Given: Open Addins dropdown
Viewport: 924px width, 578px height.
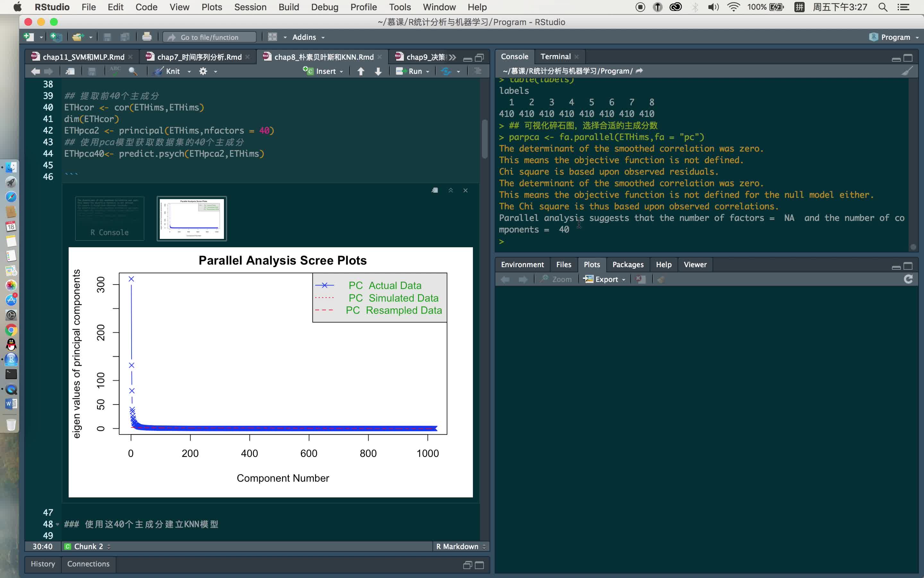Looking at the screenshot, I should tap(308, 37).
